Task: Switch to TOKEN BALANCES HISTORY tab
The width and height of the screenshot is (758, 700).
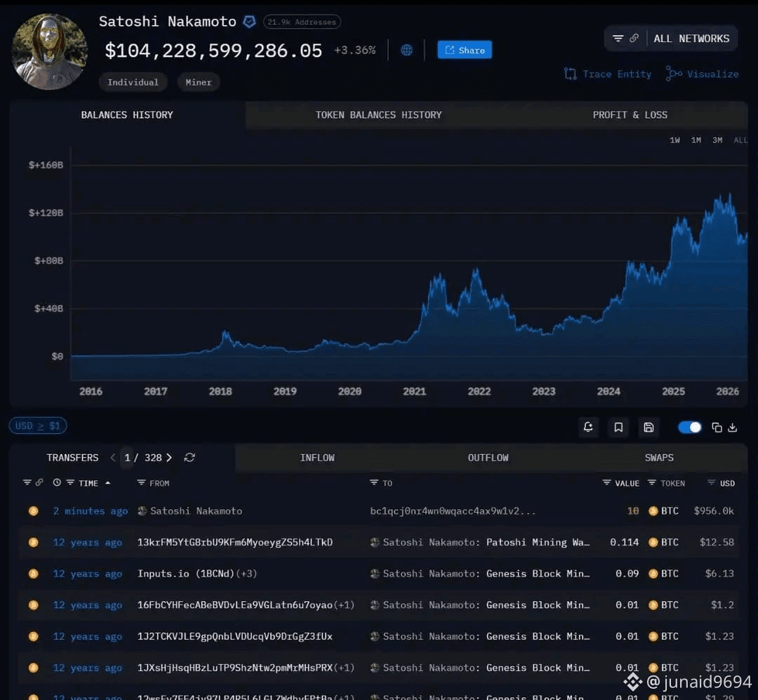Action: coord(378,114)
